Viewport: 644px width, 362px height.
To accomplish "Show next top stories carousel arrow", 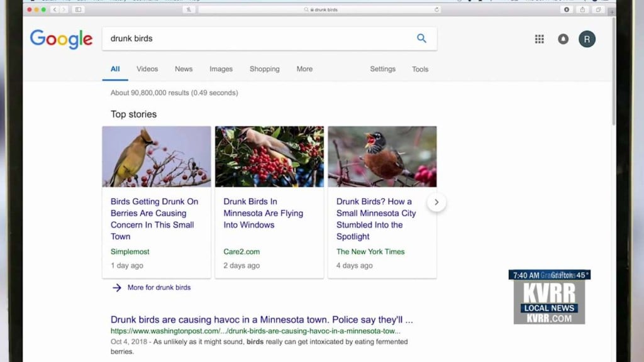I will pos(436,202).
